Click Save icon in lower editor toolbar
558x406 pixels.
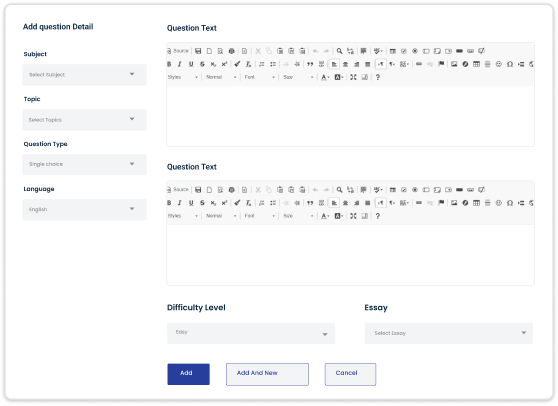coord(198,190)
